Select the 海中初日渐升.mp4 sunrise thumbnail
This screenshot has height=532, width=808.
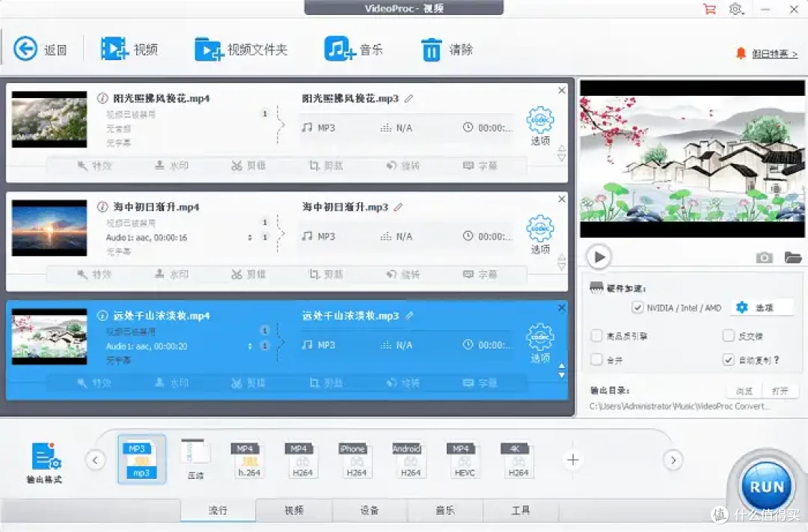(x=49, y=228)
